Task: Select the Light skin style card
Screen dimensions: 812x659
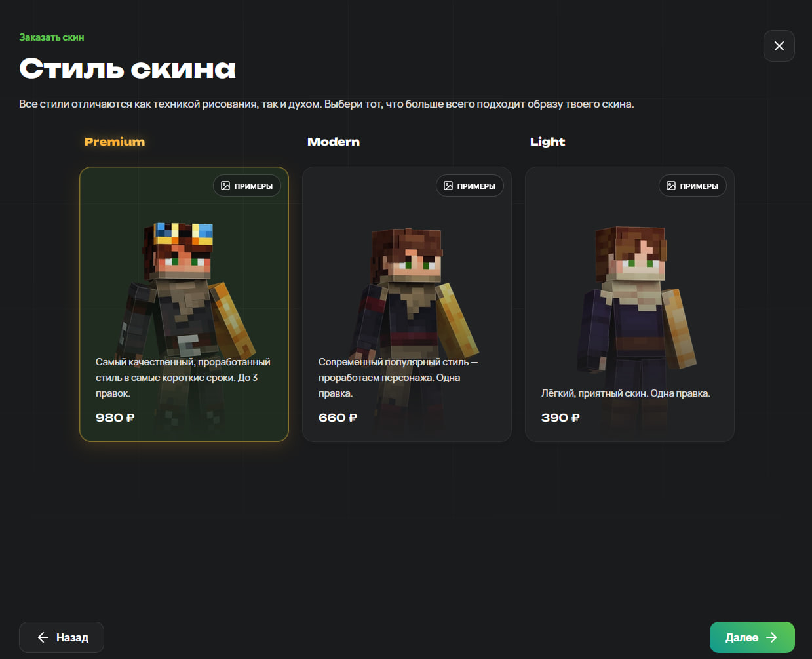Action: 630,304
